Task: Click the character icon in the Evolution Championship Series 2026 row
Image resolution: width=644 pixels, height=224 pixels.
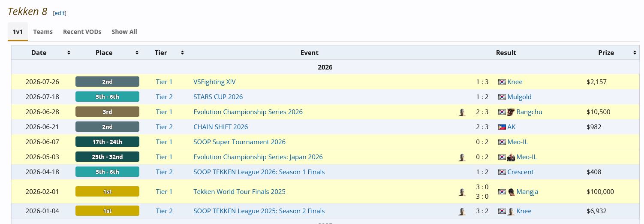Action: [462, 112]
